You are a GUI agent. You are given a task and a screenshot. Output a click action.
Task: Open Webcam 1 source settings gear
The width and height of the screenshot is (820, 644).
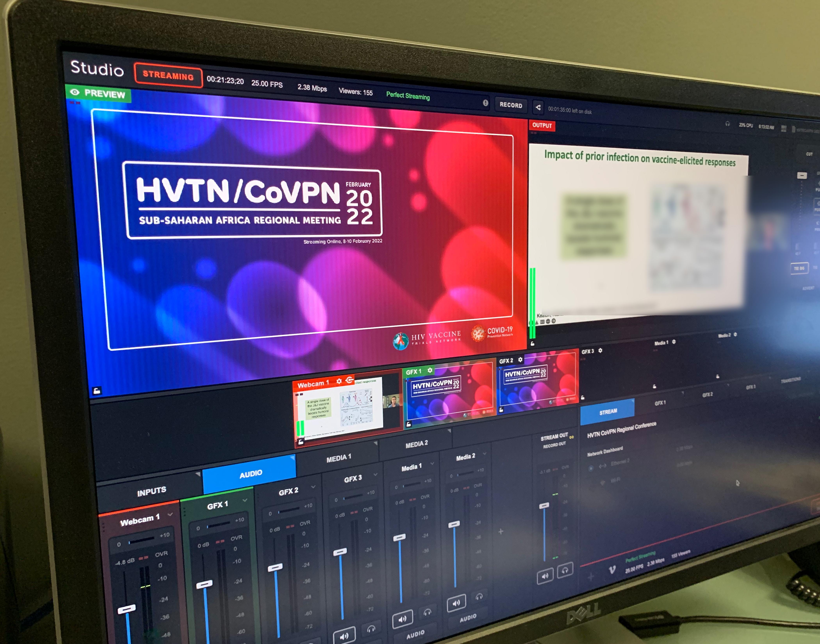[339, 381]
